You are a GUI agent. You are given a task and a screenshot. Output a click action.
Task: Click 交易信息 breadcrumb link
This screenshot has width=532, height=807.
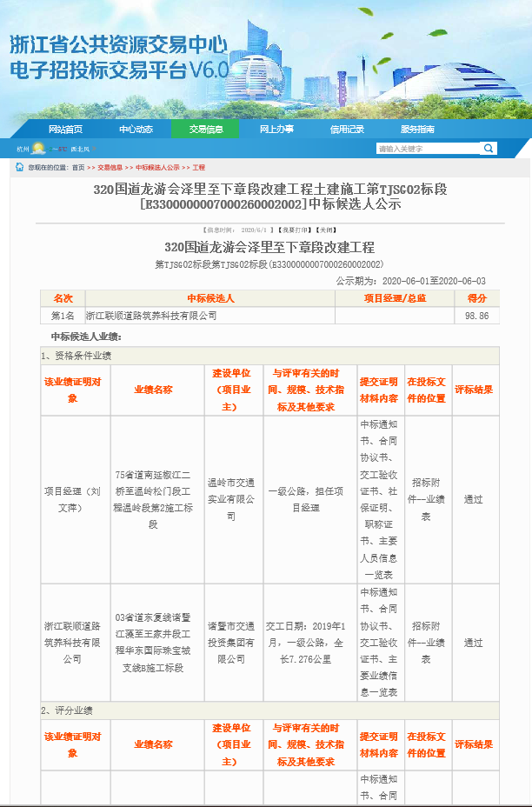pos(110,167)
